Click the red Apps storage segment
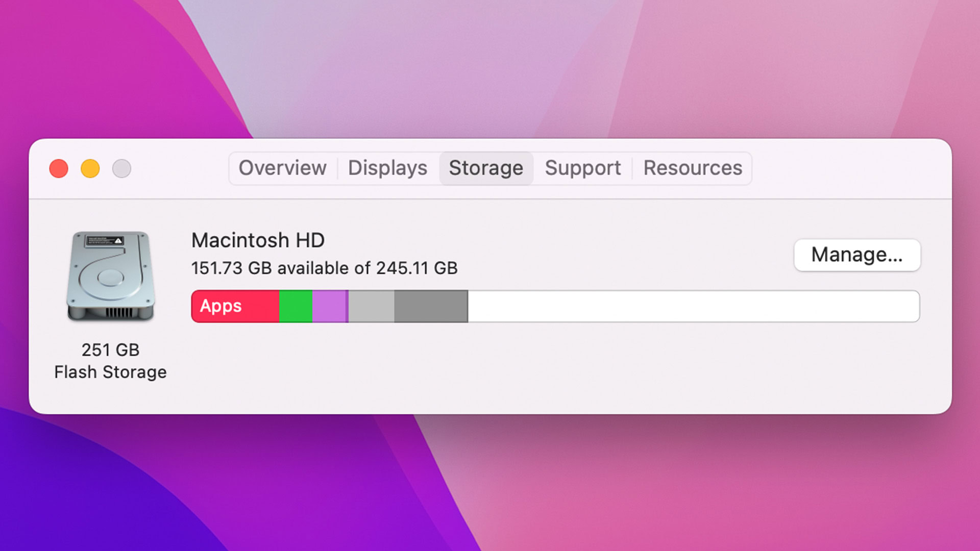Screen dimensions: 980x551 click(260, 306)
